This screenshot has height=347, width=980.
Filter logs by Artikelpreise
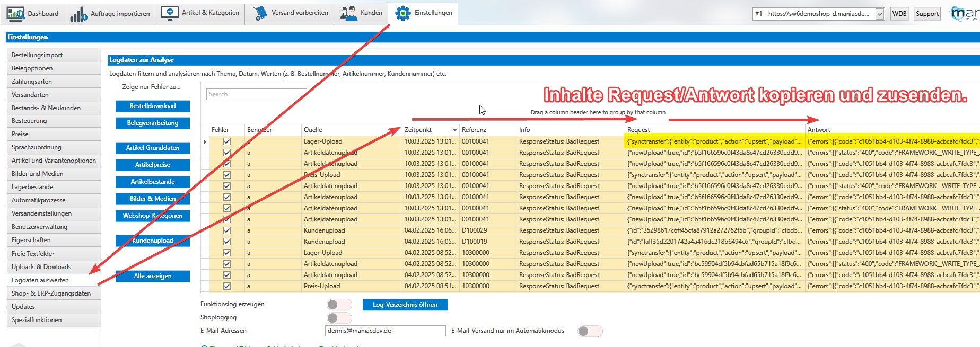(153, 165)
